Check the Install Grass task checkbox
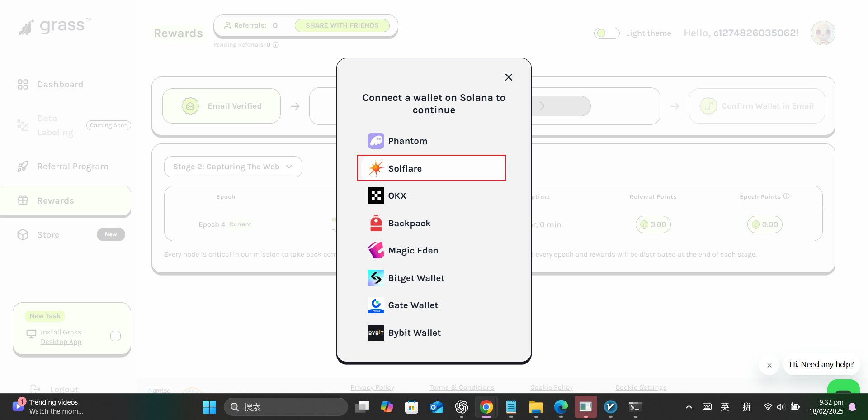Viewport: 868px width, 420px height. point(116,336)
